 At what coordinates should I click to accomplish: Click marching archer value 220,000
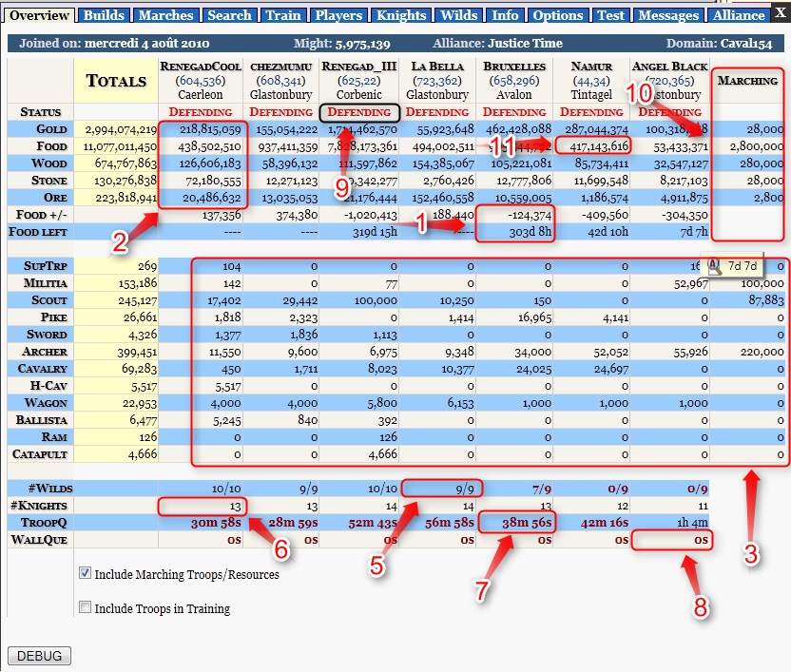pyautogui.click(x=762, y=352)
